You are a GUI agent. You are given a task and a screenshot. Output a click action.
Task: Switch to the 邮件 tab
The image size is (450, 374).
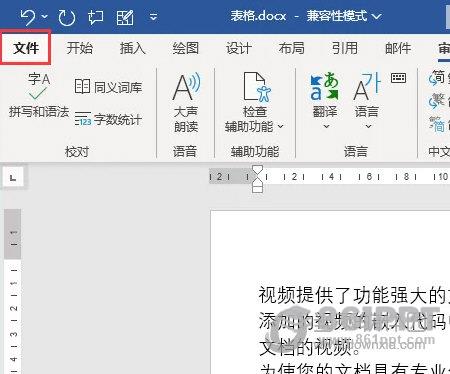coord(398,48)
